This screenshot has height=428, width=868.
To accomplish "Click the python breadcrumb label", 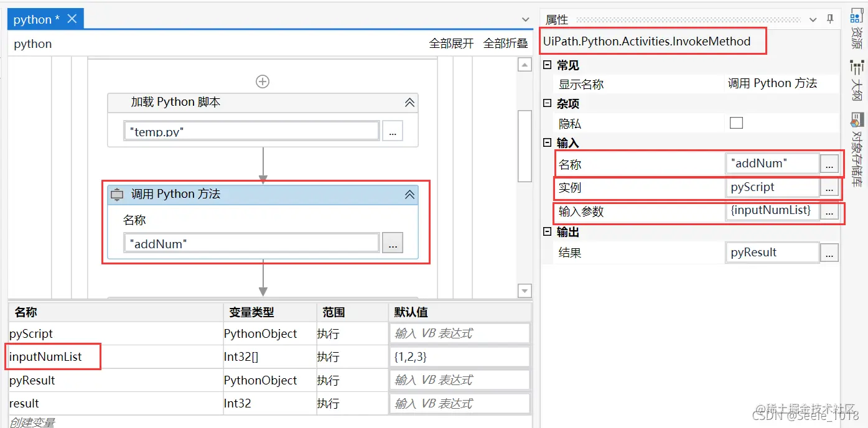I will pyautogui.click(x=32, y=44).
